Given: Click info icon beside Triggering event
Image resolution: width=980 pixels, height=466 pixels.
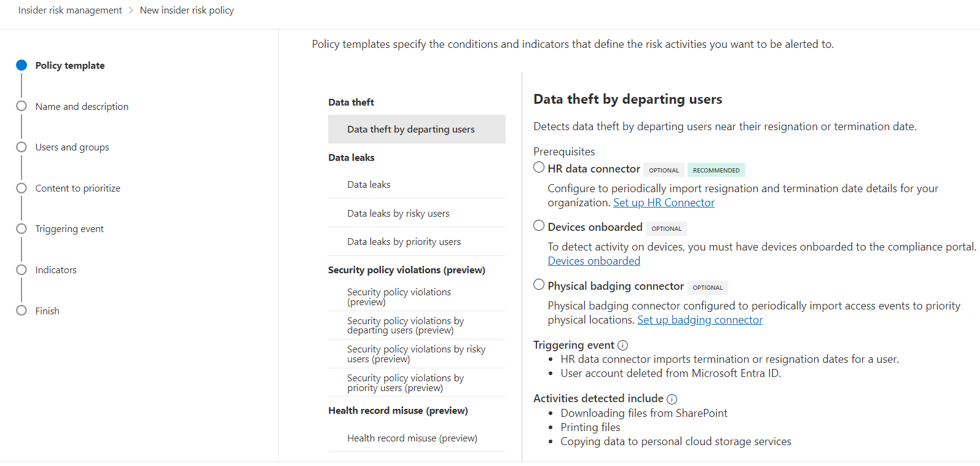Looking at the screenshot, I should [x=622, y=345].
